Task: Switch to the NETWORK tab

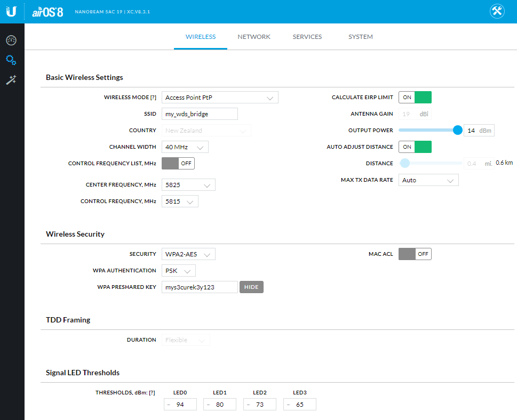Action: pyautogui.click(x=254, y=37)
